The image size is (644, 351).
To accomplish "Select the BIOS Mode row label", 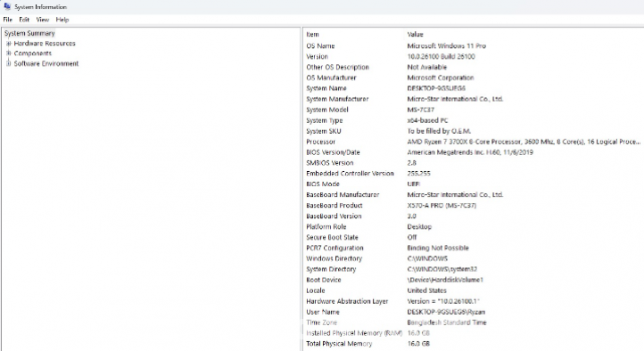I will (323, 184).
